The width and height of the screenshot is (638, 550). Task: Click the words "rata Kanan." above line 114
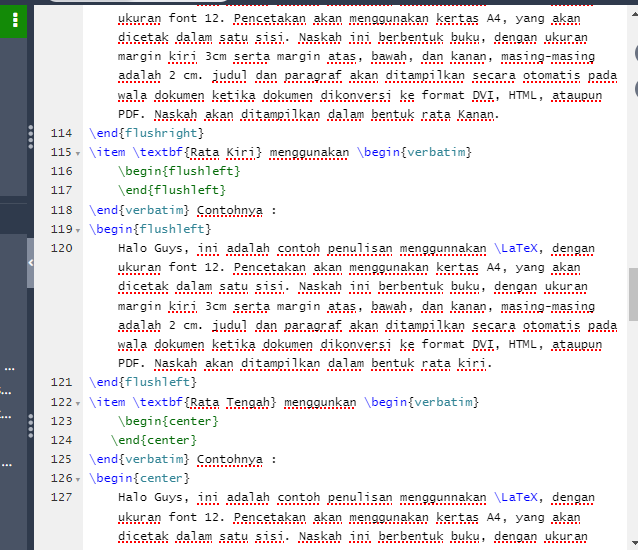(460, 114)
